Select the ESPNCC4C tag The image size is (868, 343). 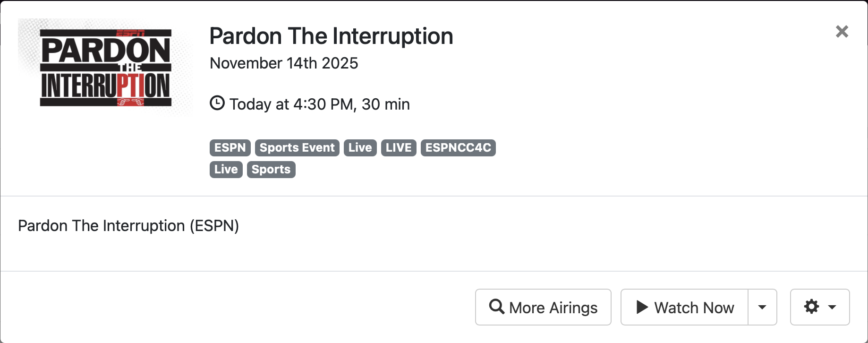pos(458,147)
